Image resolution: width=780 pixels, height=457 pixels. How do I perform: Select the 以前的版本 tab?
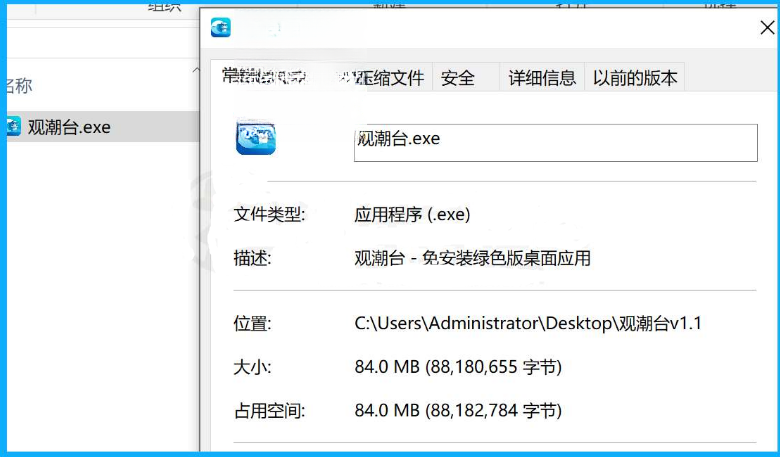tap(635, 78)
